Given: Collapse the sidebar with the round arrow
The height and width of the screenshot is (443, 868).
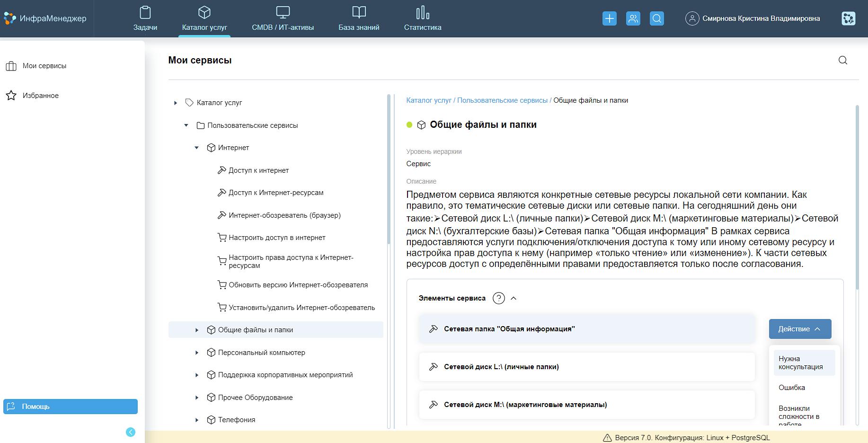Looking at the screenshot, I should [x=131, y=432].
